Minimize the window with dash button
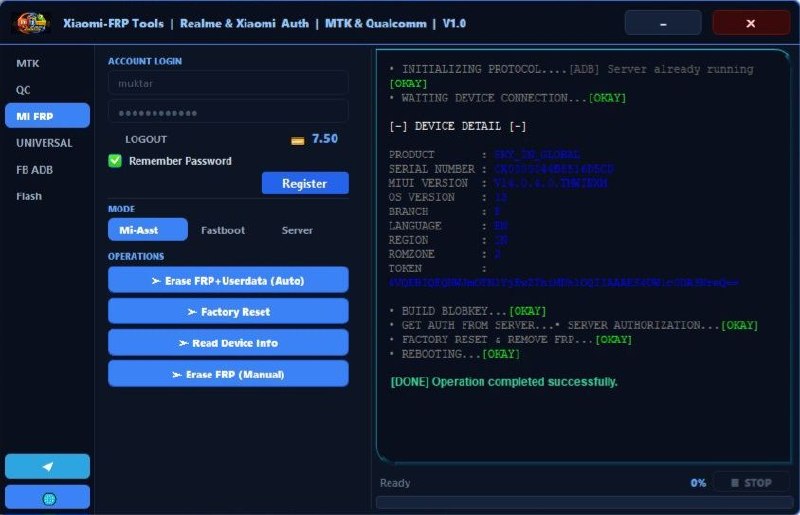Screen dimensions: 800x515 (x=663, y=23)
